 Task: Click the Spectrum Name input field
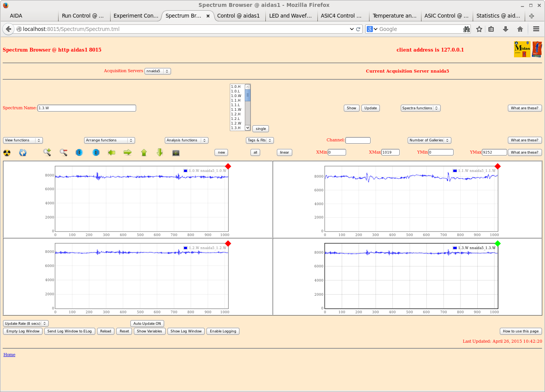(87, 108)
